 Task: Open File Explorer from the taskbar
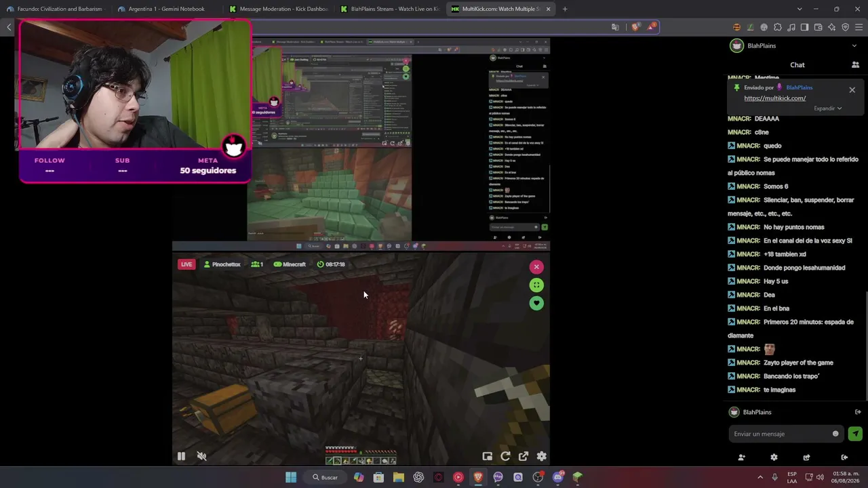[399, 477]
